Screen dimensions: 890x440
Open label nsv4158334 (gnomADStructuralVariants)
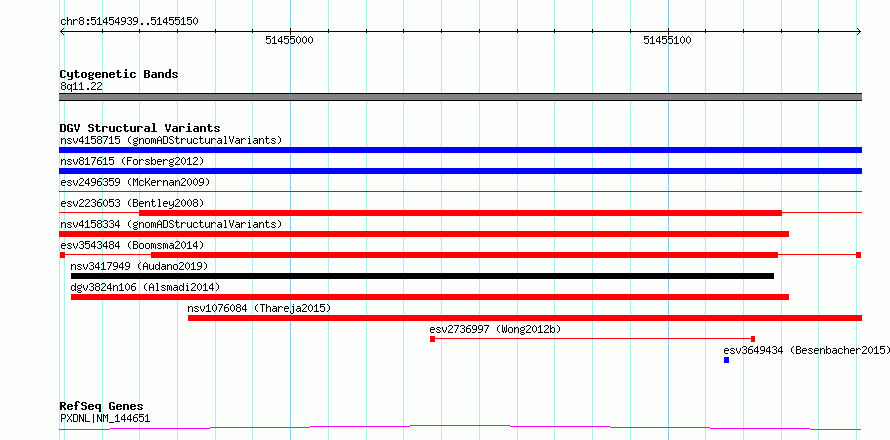point(171,224)
